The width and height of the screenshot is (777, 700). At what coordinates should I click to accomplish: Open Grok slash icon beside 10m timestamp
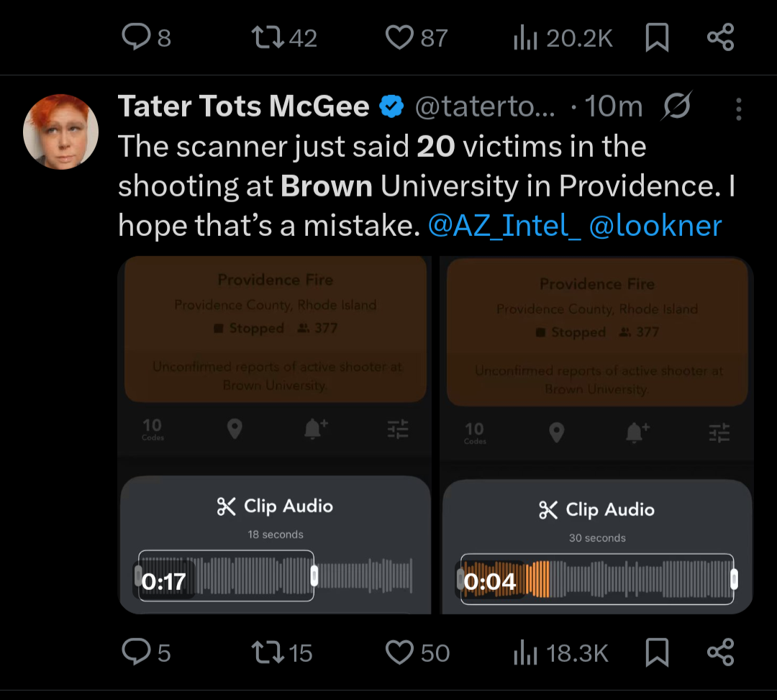point(677,106)
